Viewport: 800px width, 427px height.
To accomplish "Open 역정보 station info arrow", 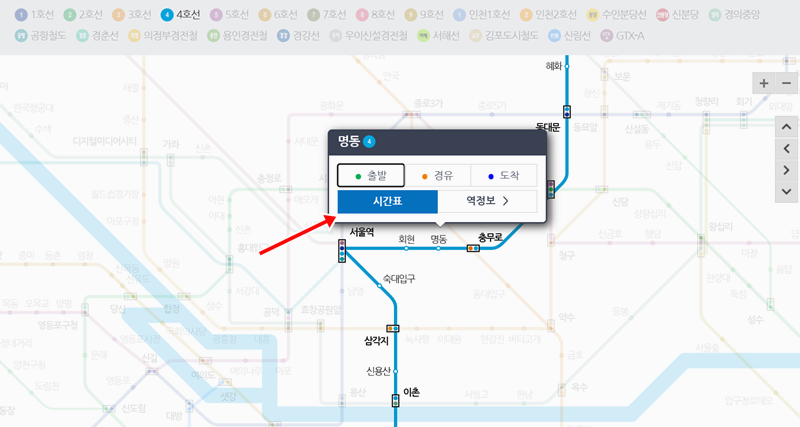I will 487,201.
